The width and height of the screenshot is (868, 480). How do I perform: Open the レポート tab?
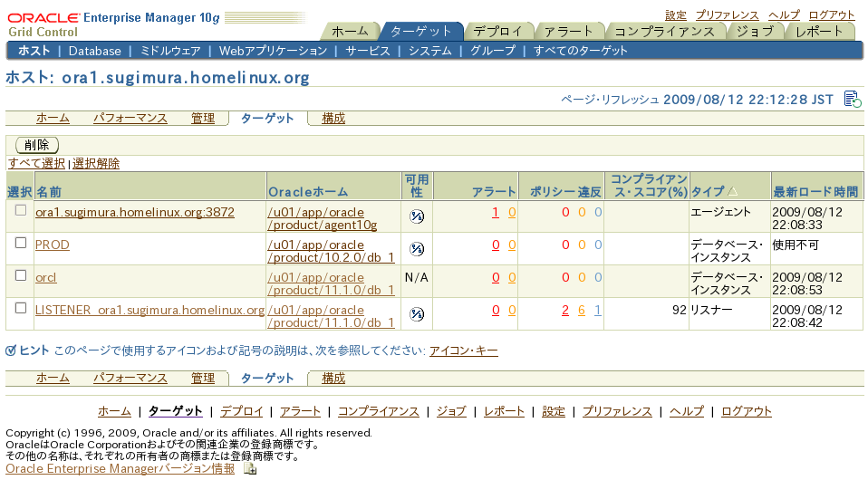pyautogui.click(x=819, y=32)
